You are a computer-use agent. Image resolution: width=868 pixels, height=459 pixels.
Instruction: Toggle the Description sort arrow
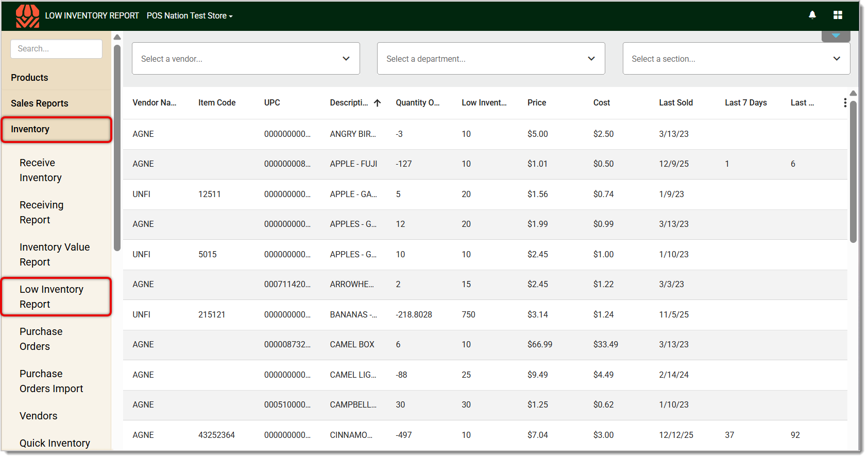378,103
